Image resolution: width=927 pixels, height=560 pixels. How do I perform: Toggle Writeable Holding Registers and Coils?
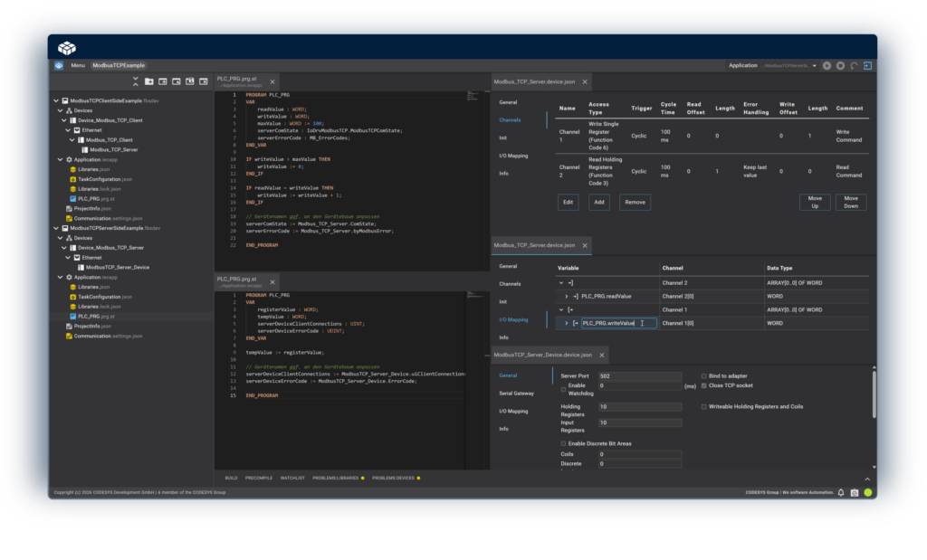[704, 407]
